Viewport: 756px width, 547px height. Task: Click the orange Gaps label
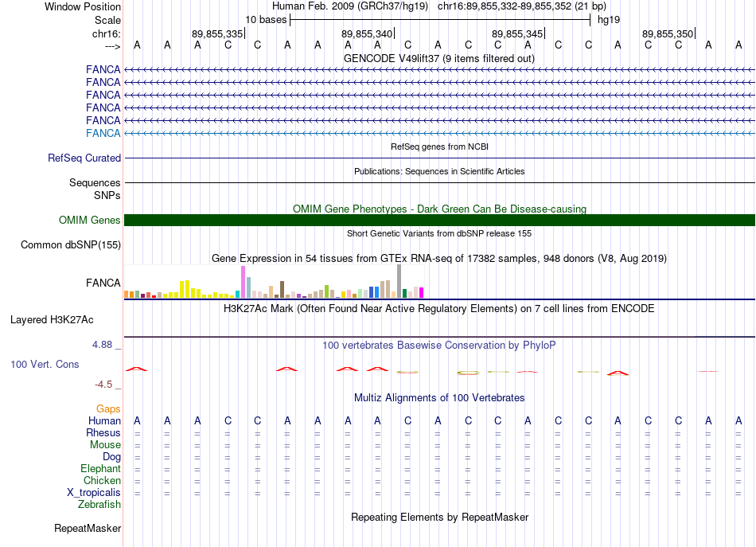(x=108, y=408)
